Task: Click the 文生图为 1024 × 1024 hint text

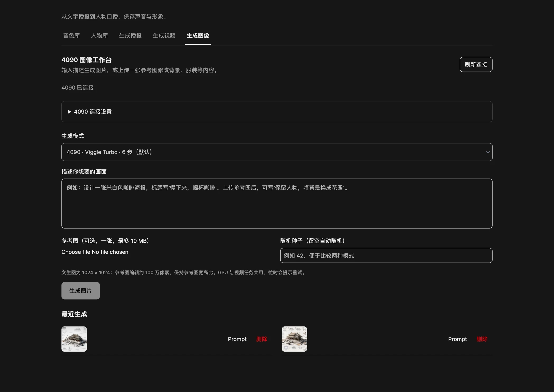Action: 184,273
